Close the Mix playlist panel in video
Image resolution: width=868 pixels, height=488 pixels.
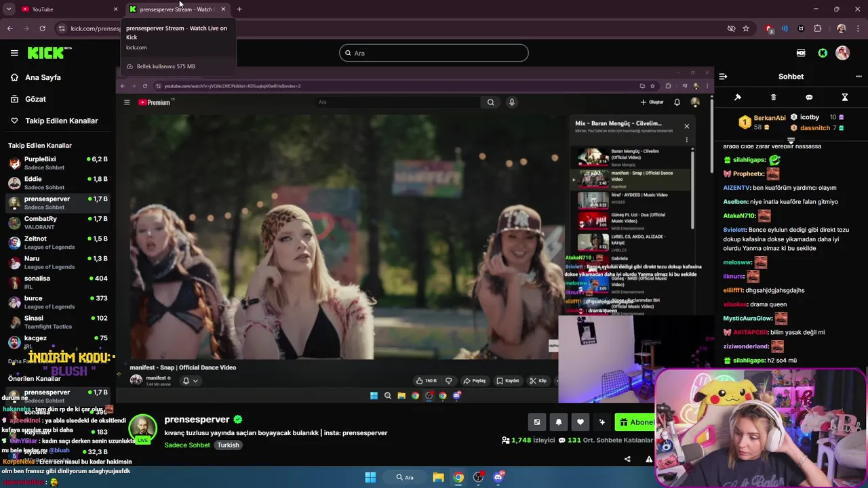pyautogui.click(x=686, y=126)
